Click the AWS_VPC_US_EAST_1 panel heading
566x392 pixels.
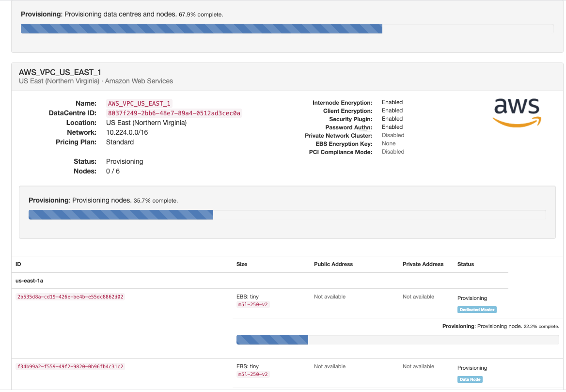click(x=60, y=72)
